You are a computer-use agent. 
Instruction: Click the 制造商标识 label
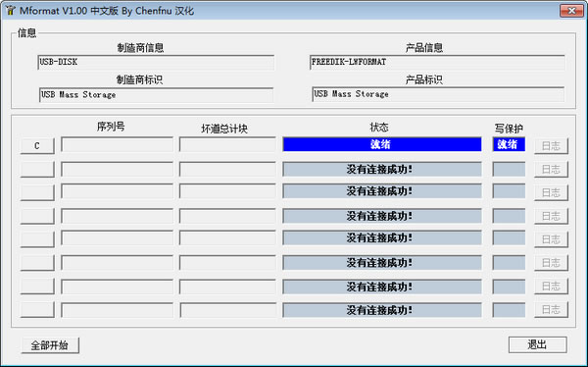pos(139,79)
